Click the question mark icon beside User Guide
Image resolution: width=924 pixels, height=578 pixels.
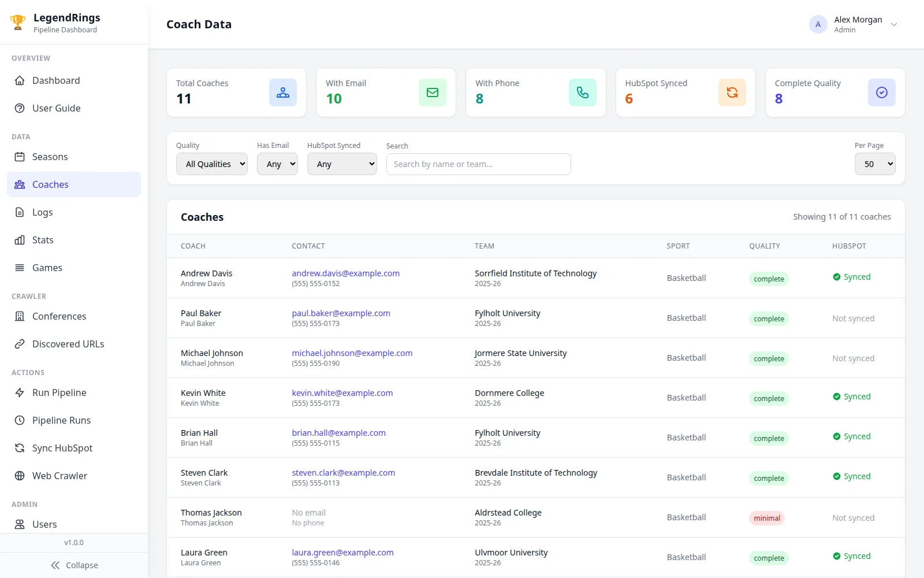[20, 108]
